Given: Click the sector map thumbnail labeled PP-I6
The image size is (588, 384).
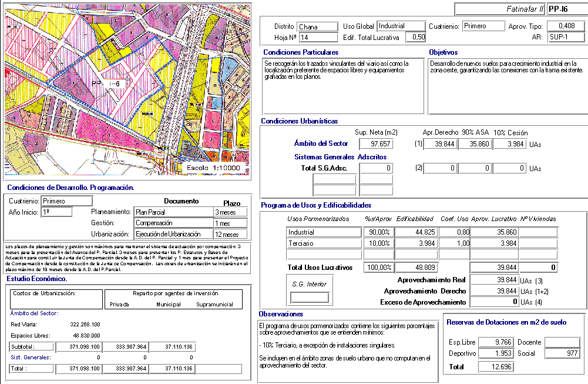Looking at the screenshot, I should 126,91.
